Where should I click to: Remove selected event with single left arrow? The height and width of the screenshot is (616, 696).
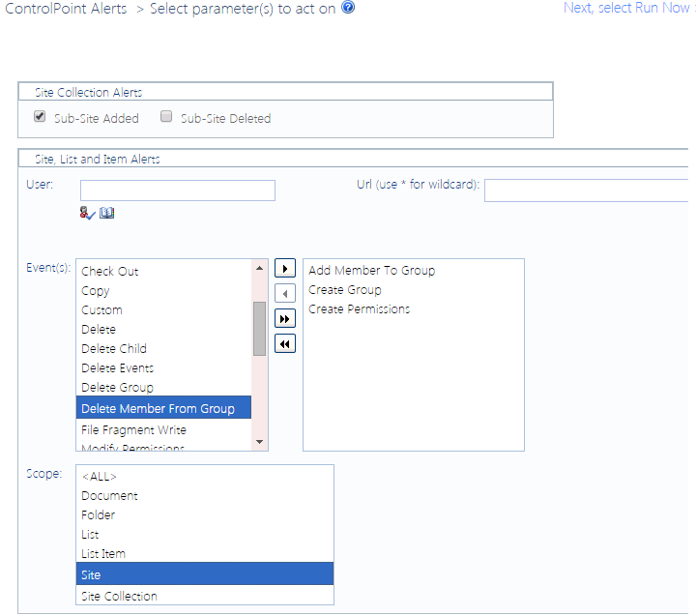(x=285, y=294)
